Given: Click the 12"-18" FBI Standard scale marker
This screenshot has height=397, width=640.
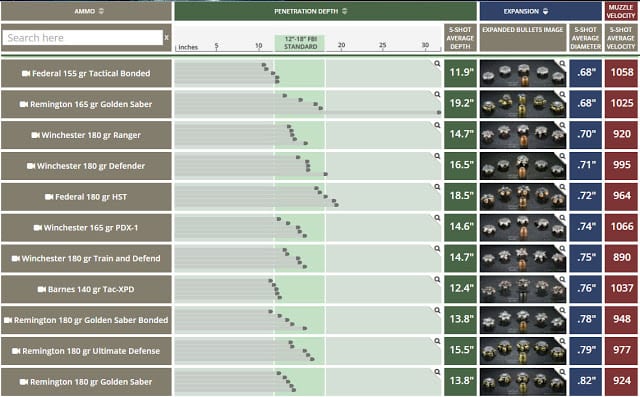Looking at the screenshot, I should (x=300, y=43).
